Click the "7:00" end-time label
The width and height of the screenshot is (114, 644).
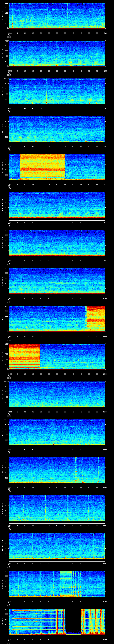(105, 184)
